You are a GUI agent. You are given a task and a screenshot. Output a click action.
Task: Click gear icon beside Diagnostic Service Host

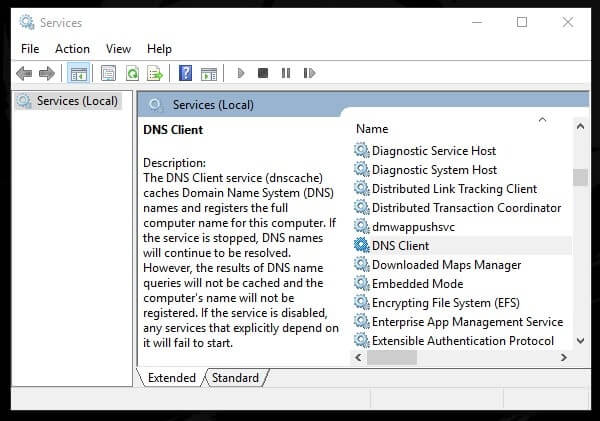pos(362,150)
